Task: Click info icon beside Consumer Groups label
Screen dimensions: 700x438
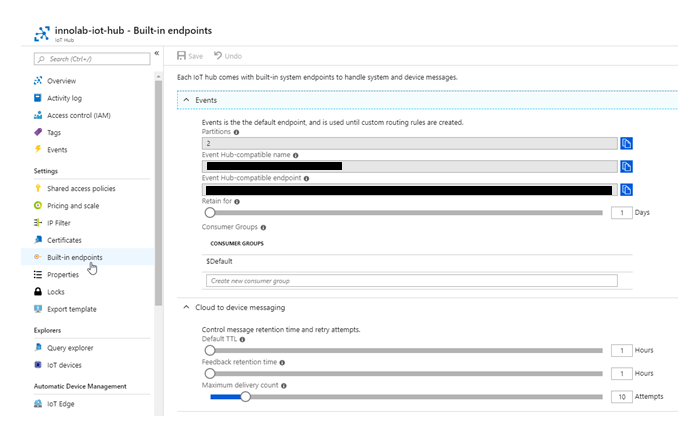Action: tap(263, 228)
